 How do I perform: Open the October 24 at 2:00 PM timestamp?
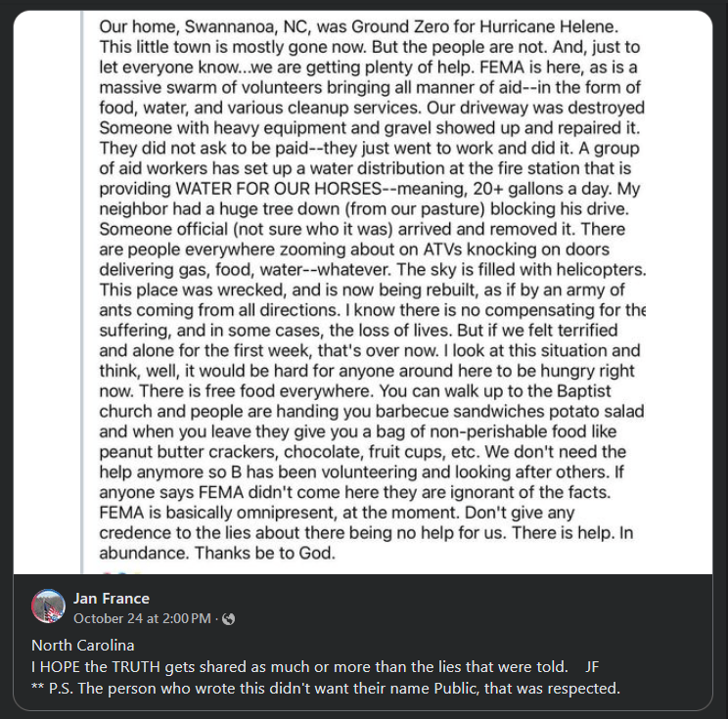142,618
